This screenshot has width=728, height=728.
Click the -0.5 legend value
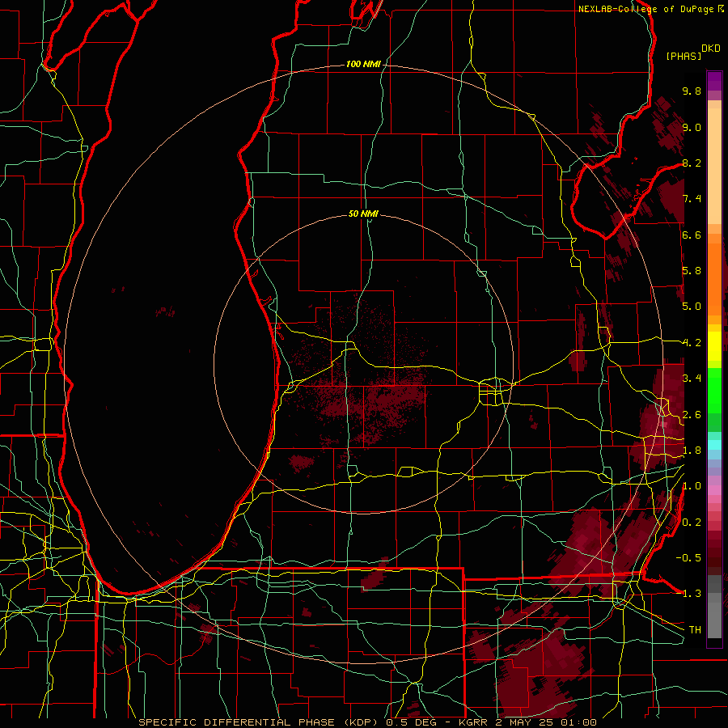coord(688,558)
